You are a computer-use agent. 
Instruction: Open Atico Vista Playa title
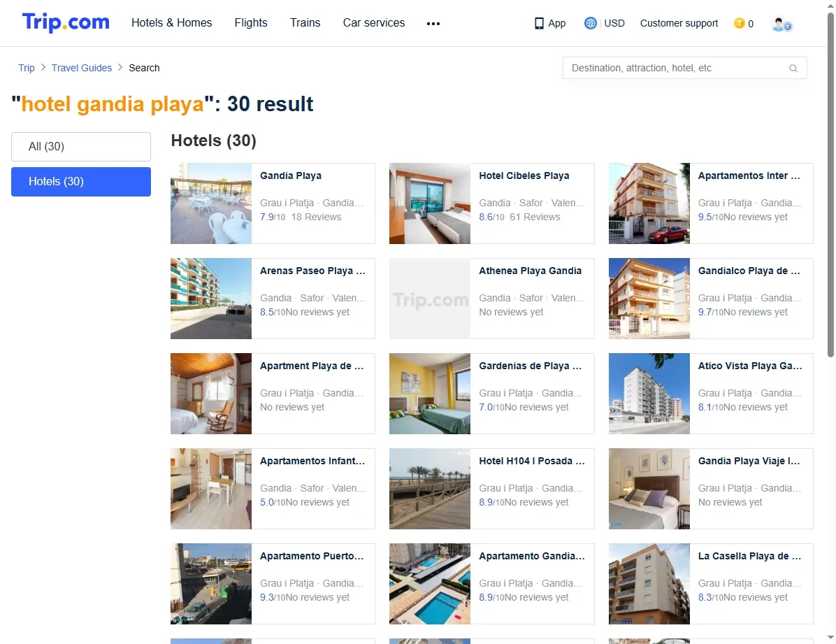point(750,366)
